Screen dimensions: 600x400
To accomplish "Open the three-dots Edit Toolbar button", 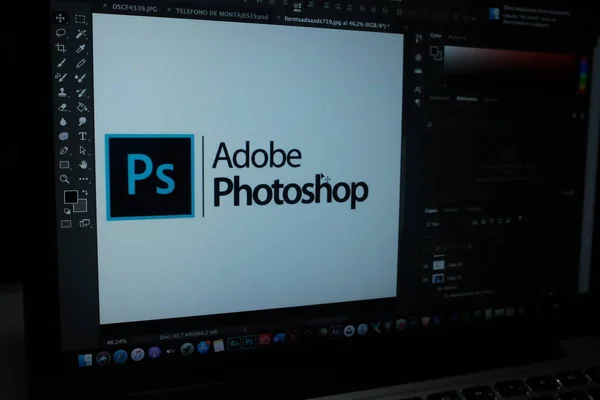I will (83, 179).
